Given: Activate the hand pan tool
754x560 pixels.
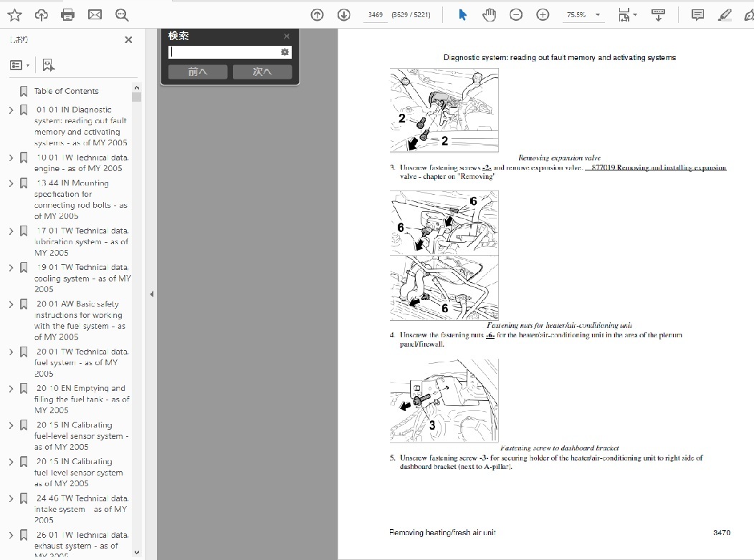Looking at the screenshot, I should 489,15.
